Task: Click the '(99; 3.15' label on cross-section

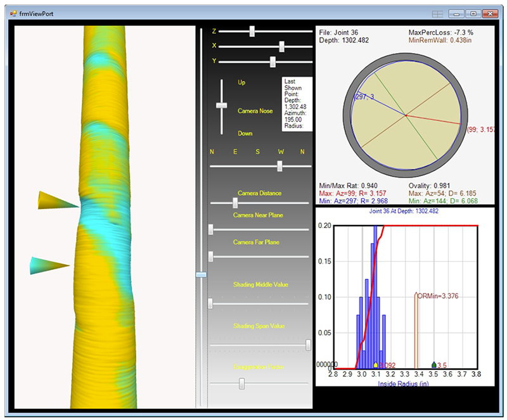Action: [x=480, y=130]
